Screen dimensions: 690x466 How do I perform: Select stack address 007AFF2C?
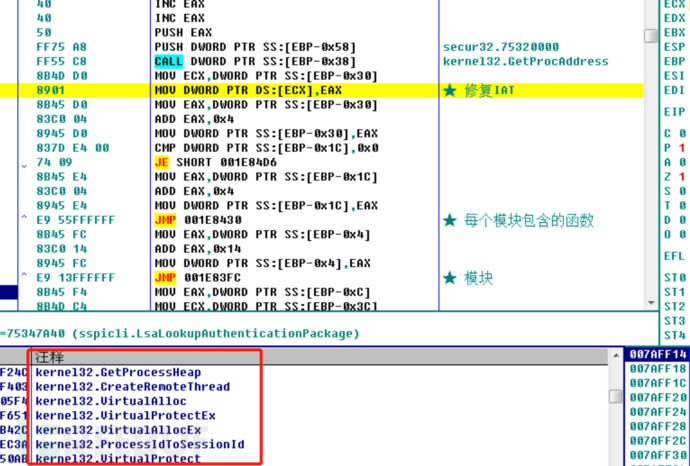click(657, 441)
